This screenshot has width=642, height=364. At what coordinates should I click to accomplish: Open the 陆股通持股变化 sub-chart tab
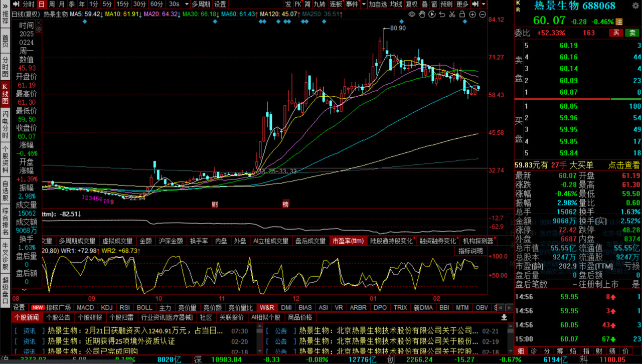[392, 241]
